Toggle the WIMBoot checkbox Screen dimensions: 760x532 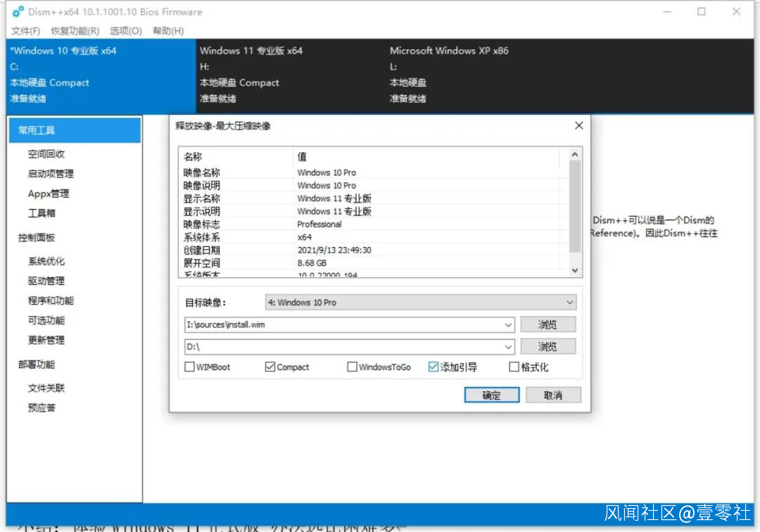click(x=189, y=367)
